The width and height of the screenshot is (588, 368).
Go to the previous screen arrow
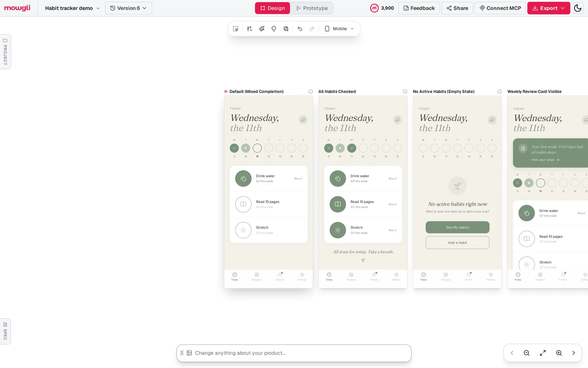512,353
